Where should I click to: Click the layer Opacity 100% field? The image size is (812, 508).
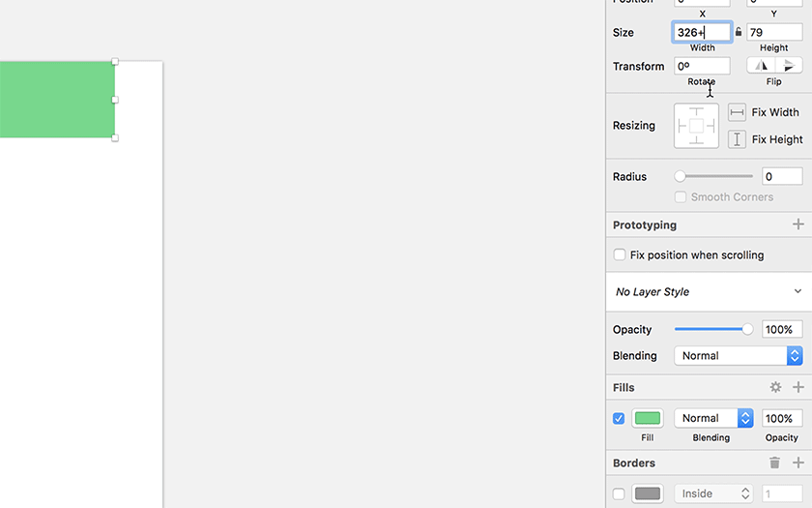point(782,329)
